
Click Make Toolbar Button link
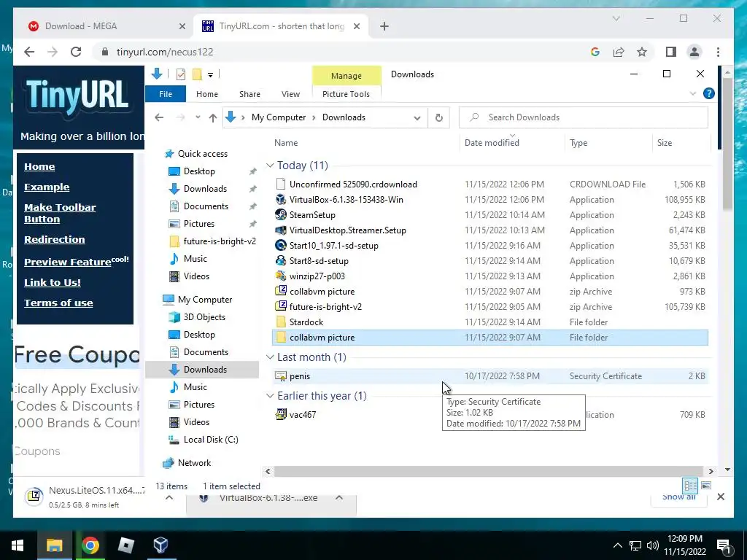(60, 214)
